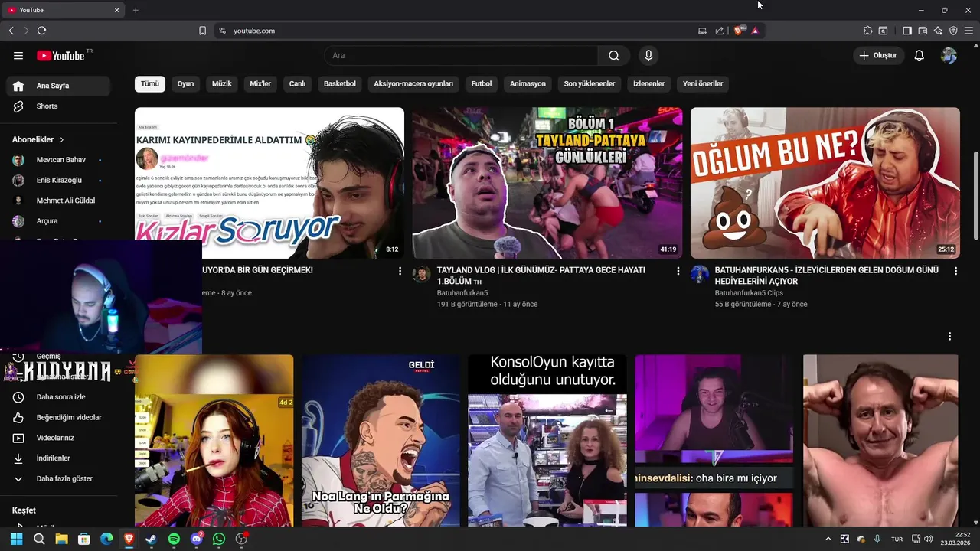Select the Son yüklenenler chip
This screenshot has width=980, height=551.
[x=590, y=84]
